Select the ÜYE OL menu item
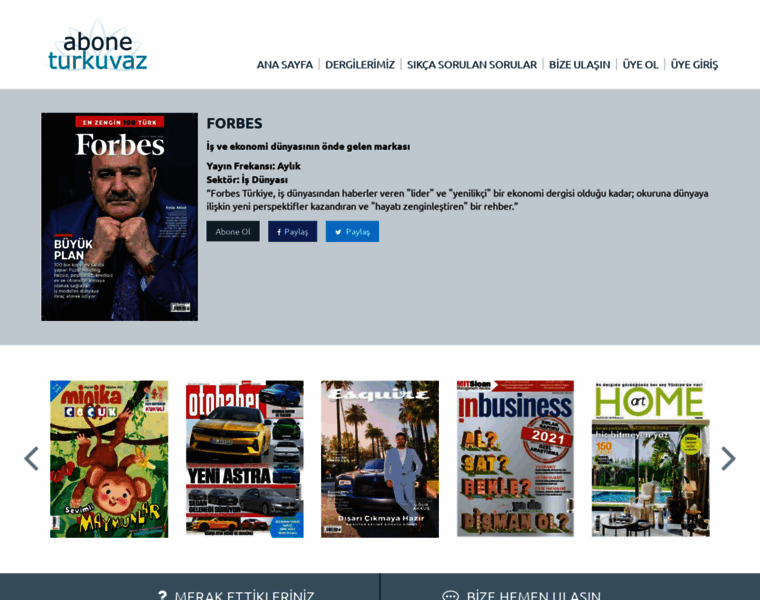 pyautogui.click(x=640, y=64)
